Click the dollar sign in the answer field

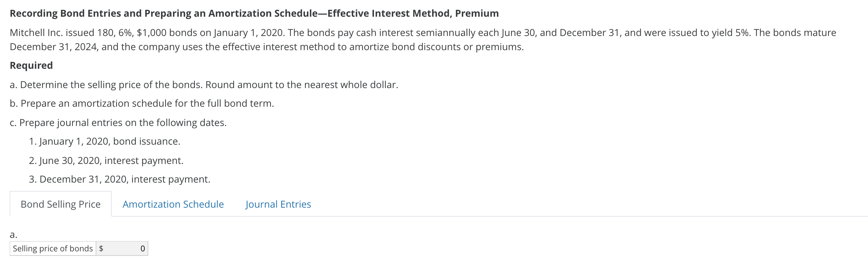tap(101, 248)
